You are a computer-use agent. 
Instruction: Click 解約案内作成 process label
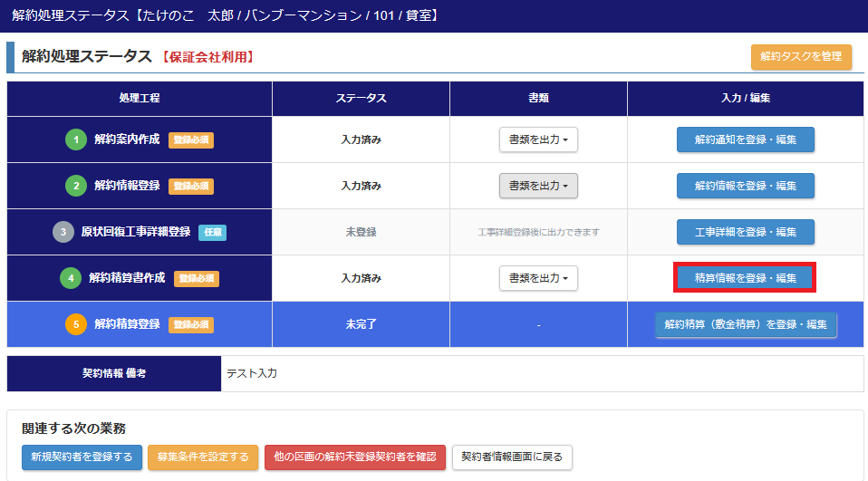click(x=127, y=139)
